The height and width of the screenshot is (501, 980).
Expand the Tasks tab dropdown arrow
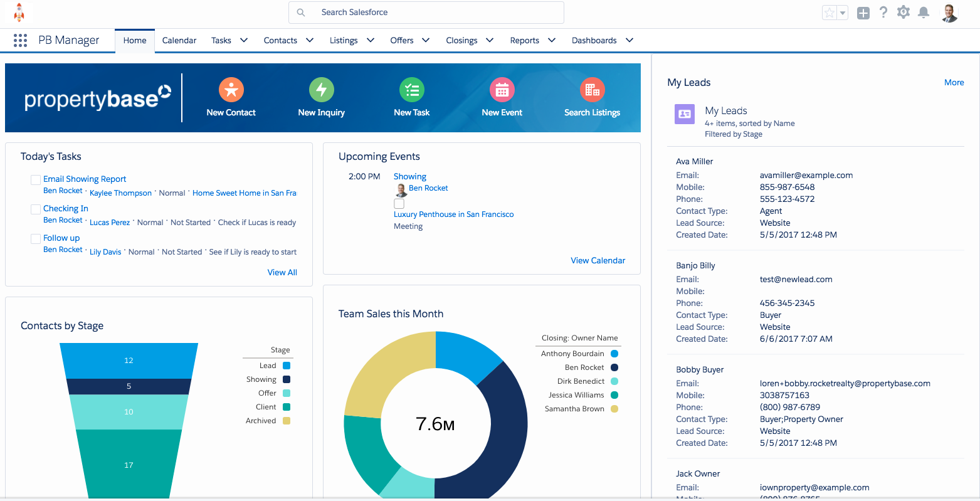243,40
